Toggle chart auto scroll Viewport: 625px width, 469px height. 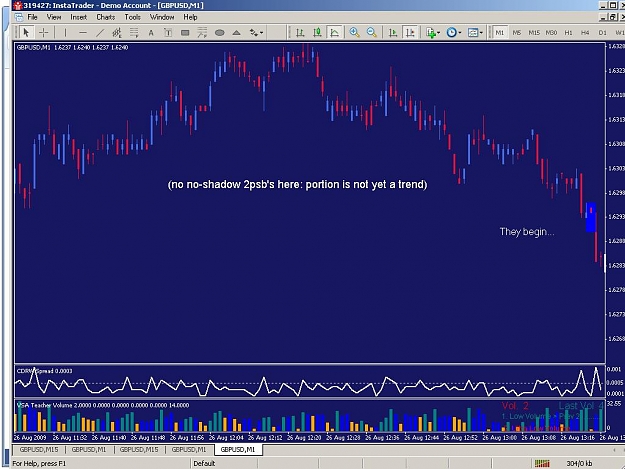coord(393,33)
